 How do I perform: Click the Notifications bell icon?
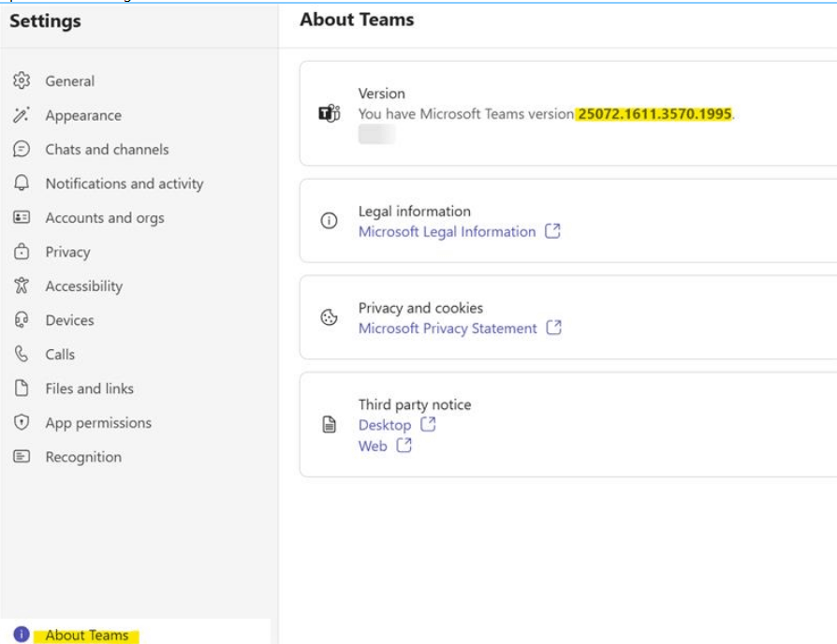pos(22,183)
